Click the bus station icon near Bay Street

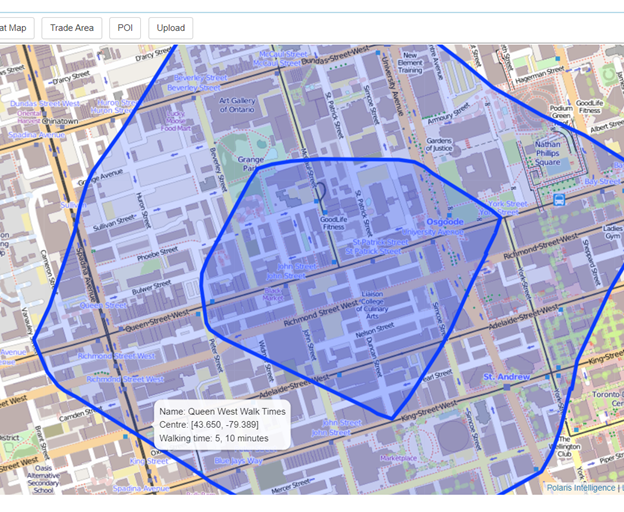(x=559, y=199)
